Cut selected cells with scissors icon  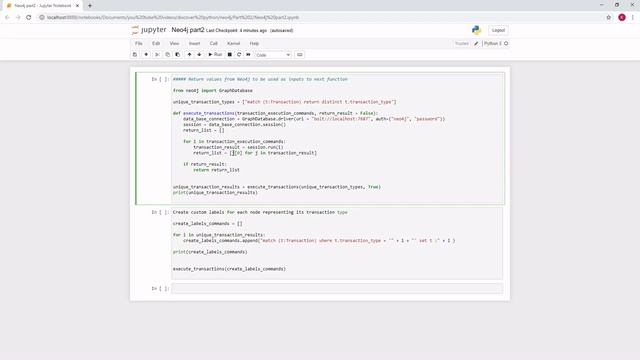point(157,55)
